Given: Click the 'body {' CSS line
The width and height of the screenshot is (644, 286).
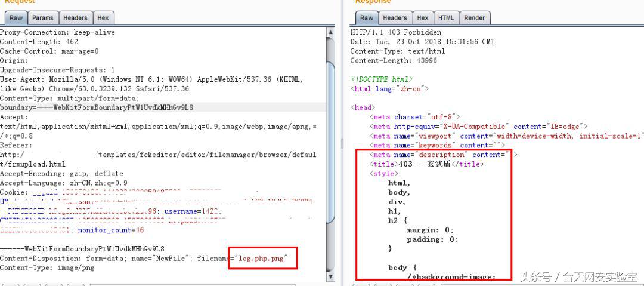Looking at the screenshot, I should click(403, 268).
